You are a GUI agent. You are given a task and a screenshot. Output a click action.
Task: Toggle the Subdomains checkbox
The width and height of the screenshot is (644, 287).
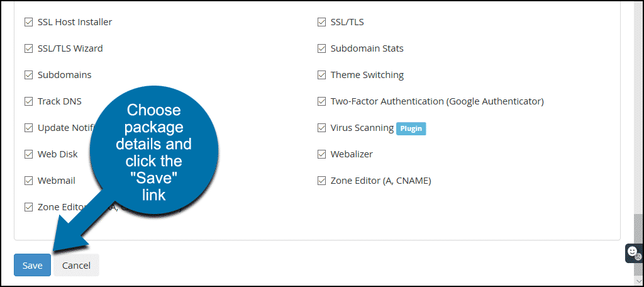28,76
